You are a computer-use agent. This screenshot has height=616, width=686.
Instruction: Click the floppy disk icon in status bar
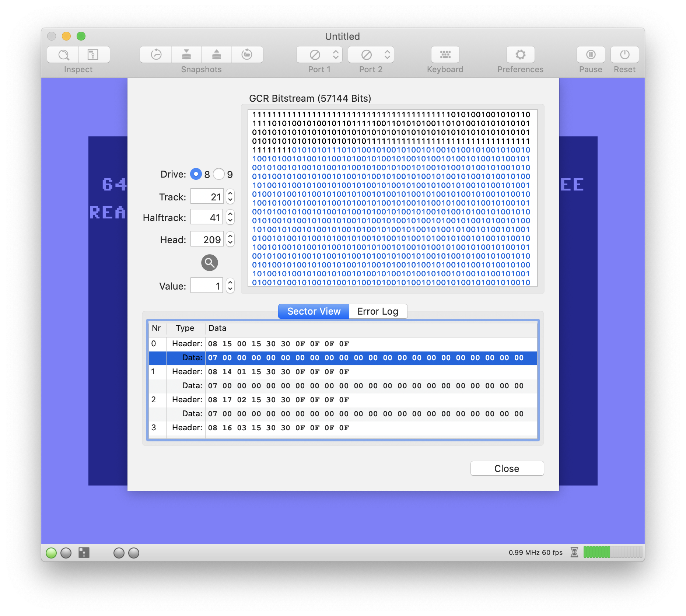tap(83, 552)
